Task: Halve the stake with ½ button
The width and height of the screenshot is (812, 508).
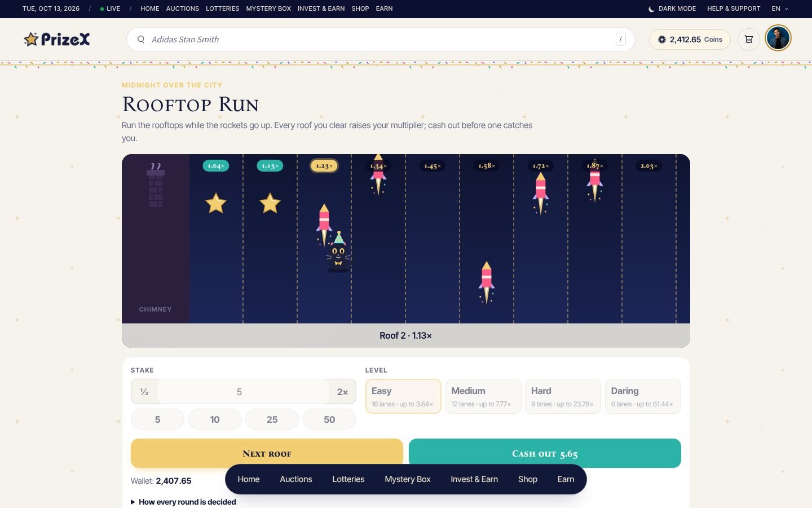Action: (144, 392)
